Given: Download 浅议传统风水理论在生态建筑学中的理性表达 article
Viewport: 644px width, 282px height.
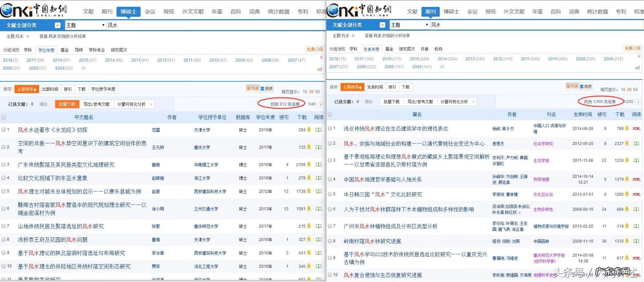Looking at the screenshot, I should click(627, 128).
